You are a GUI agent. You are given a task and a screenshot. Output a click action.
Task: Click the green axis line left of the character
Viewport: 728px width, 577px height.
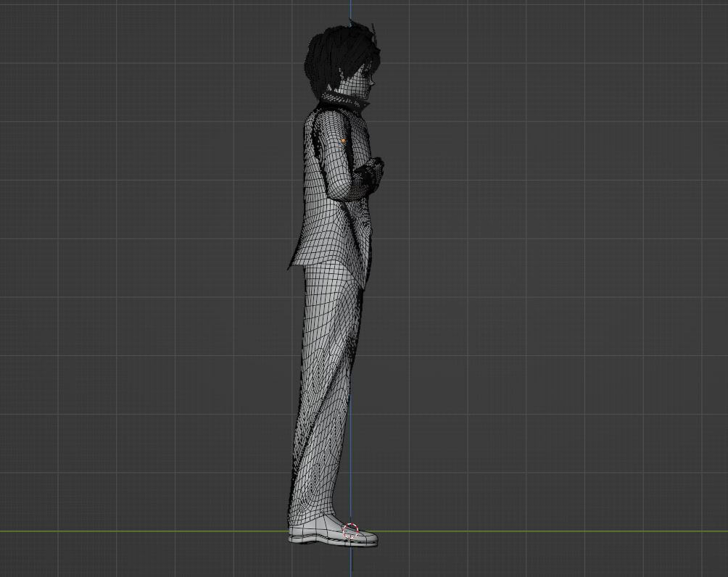[x=145, y=531]
